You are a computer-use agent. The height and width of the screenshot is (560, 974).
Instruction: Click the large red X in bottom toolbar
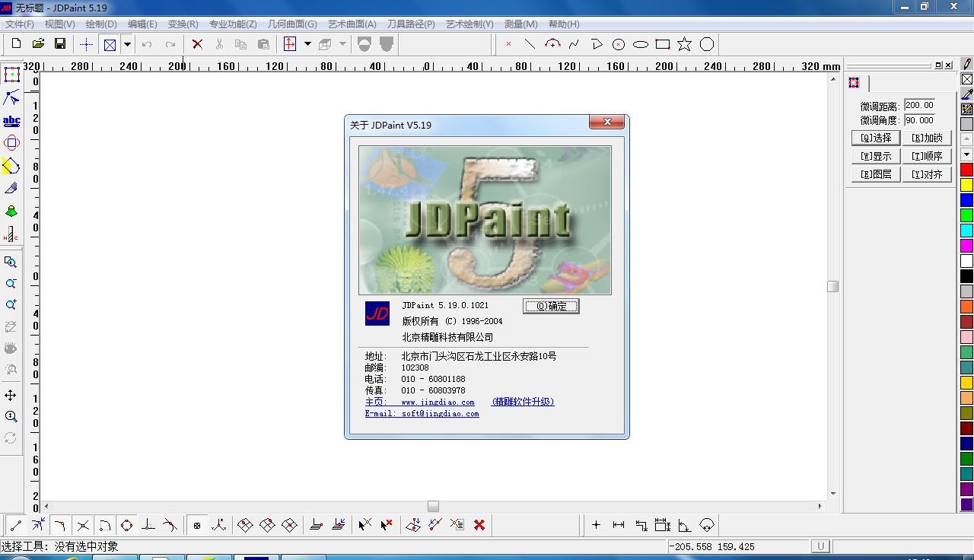click(479, 525)
